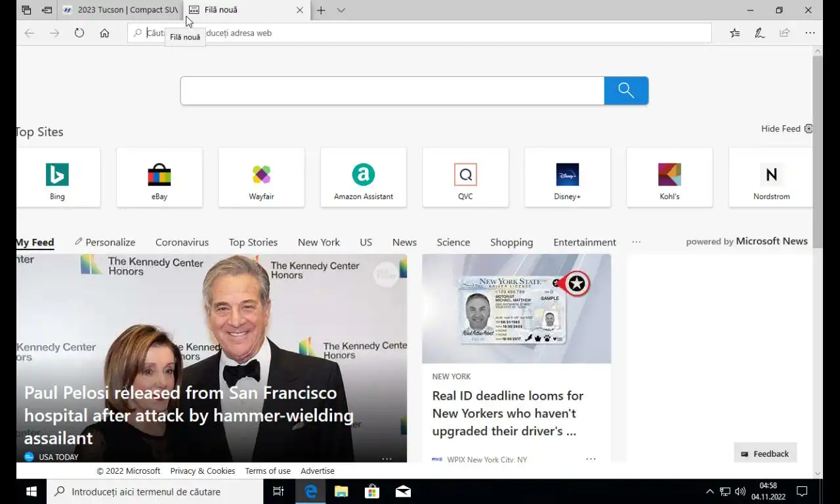This screenshot has width=840, height=504.
Task: Open the Action Center notifications icon
Action: coord(802,492)
